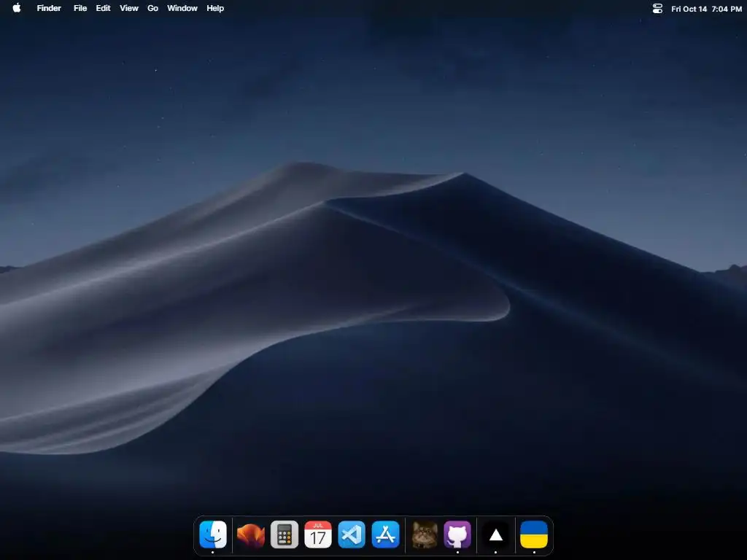Click the Ukraine flag dock icon
Viewport: 747px width, 560px height.
(534, 534)
